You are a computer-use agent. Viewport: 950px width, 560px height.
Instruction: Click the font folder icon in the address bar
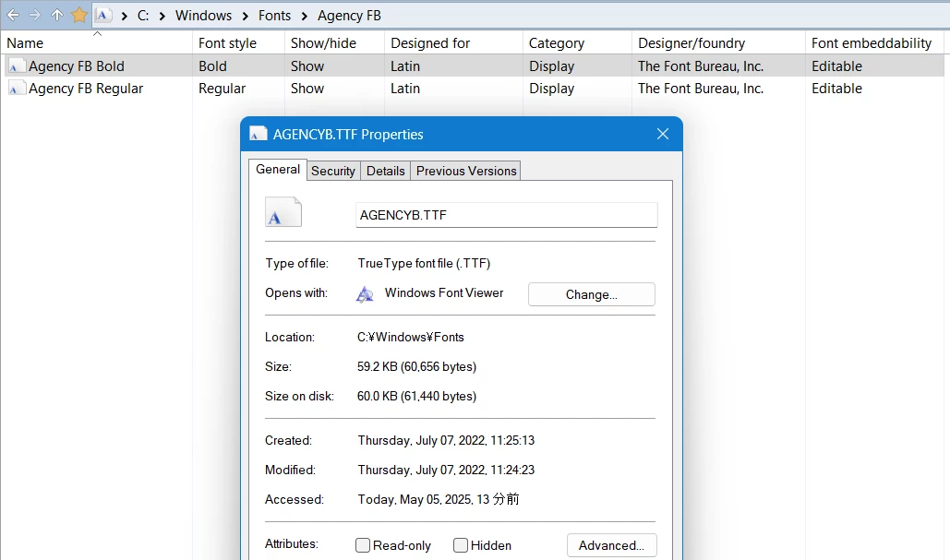103,15
